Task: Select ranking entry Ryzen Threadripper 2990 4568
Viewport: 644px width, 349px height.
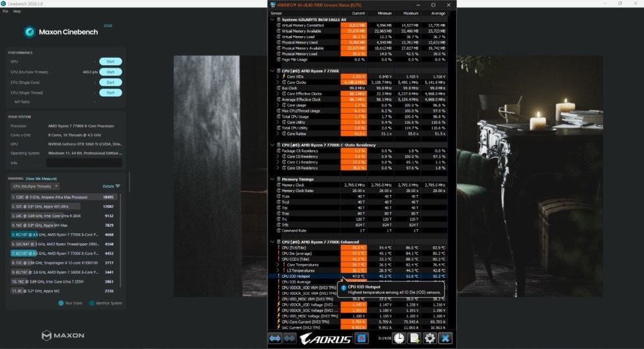Action: tap(63, 244)
